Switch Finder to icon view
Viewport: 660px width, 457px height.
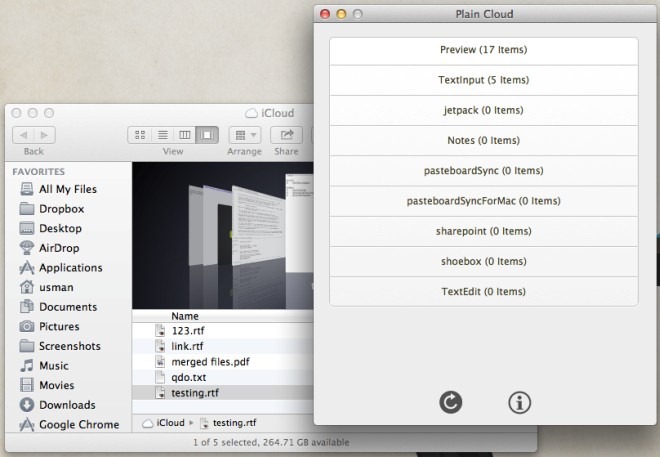140,134
